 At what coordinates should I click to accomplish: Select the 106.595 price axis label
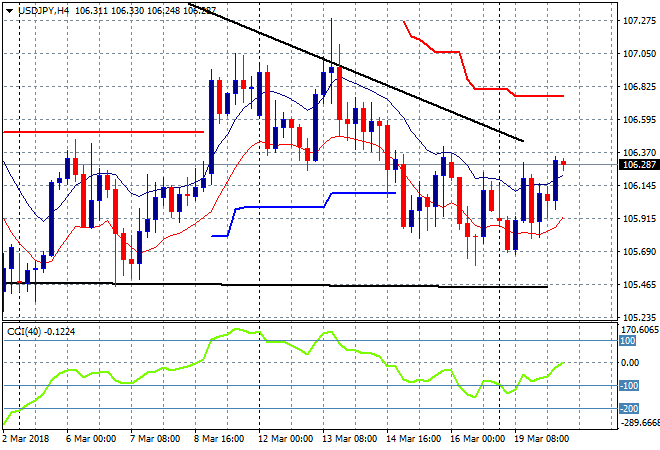click(639, 120)
